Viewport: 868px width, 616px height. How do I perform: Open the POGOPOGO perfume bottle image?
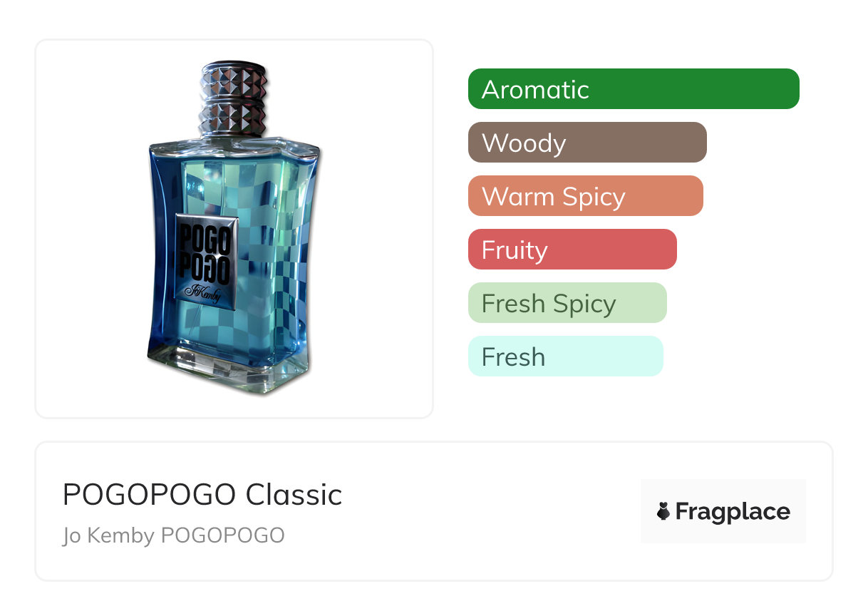pos(234,228)
